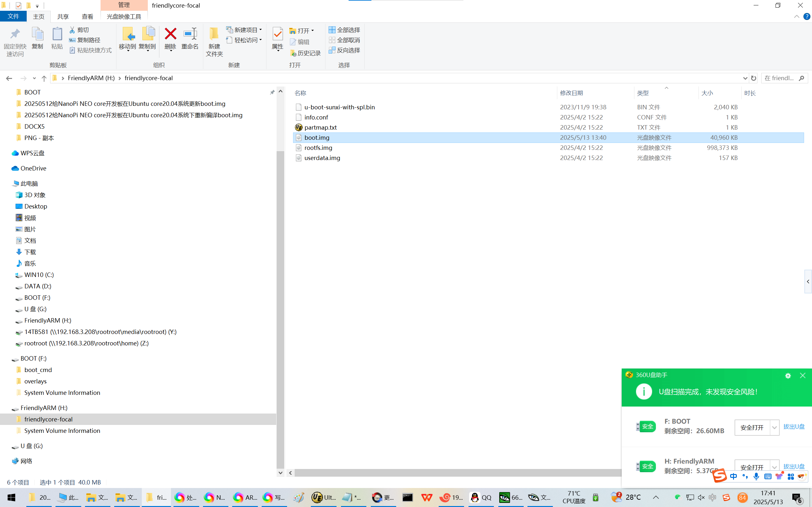This screenshot has width=812, height=507.
Task: Click the Properties icon in the ribbon
Action: point(278,34)
